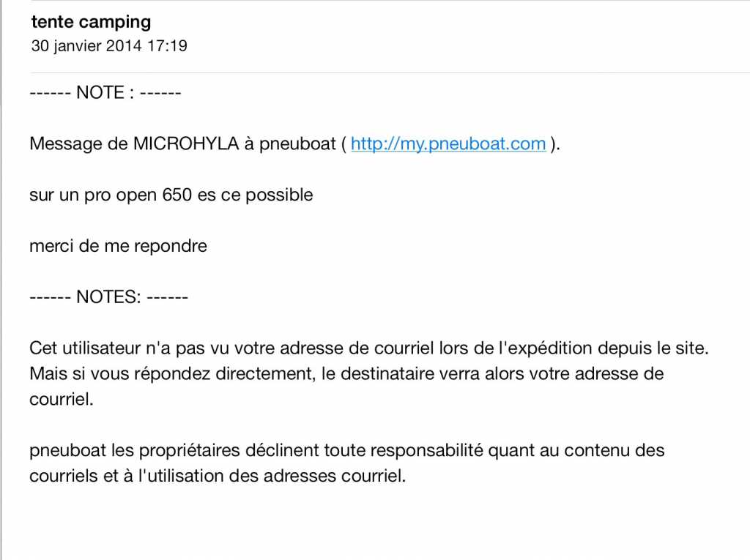Click the date '30 janvier 2014 17:19'

109,46
